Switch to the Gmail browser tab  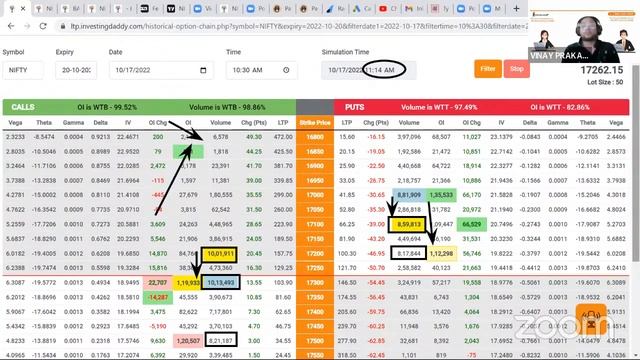coord(414,8)
